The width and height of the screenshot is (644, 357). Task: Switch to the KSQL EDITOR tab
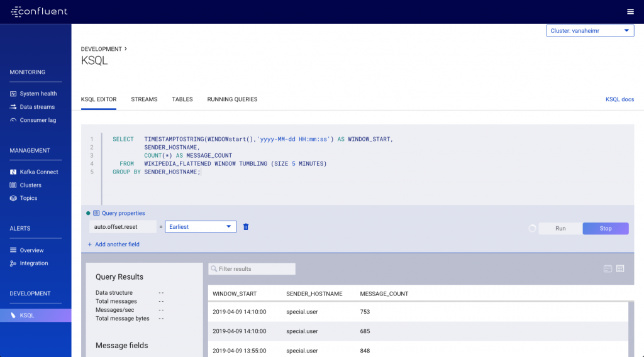coord(99,99)
